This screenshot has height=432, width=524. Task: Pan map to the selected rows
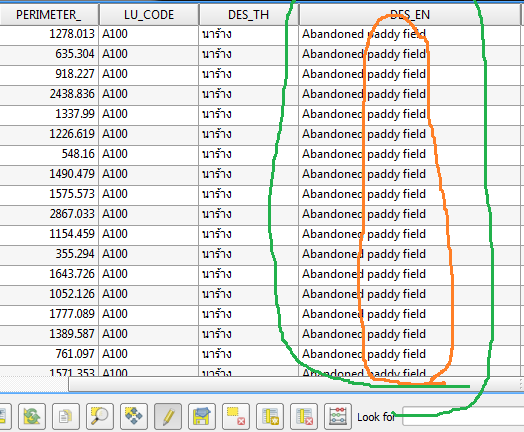[134, 416]
